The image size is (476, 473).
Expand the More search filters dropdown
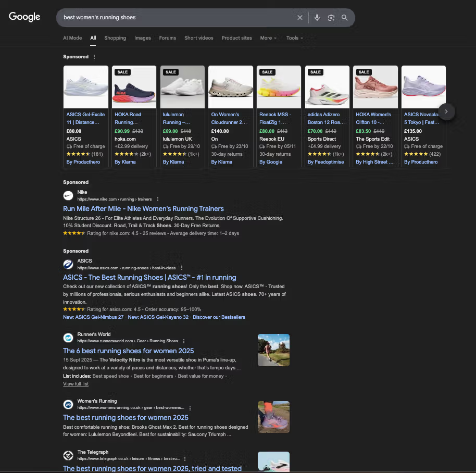pyautogui.click(x=268, y=38)
